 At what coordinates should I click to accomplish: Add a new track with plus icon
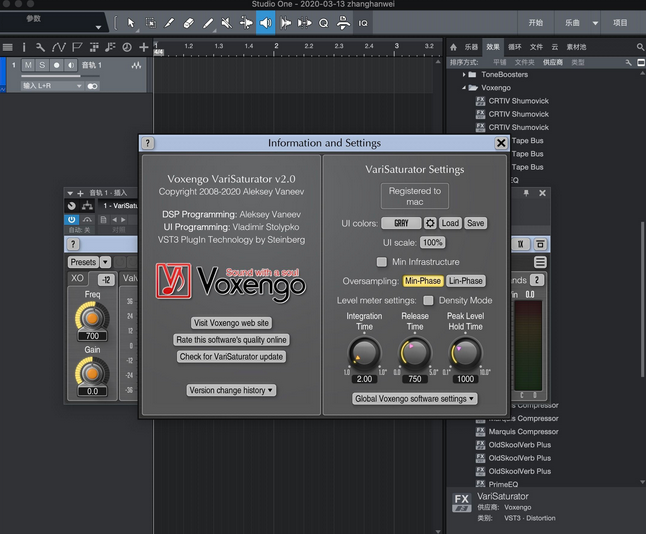coord(143,47)
